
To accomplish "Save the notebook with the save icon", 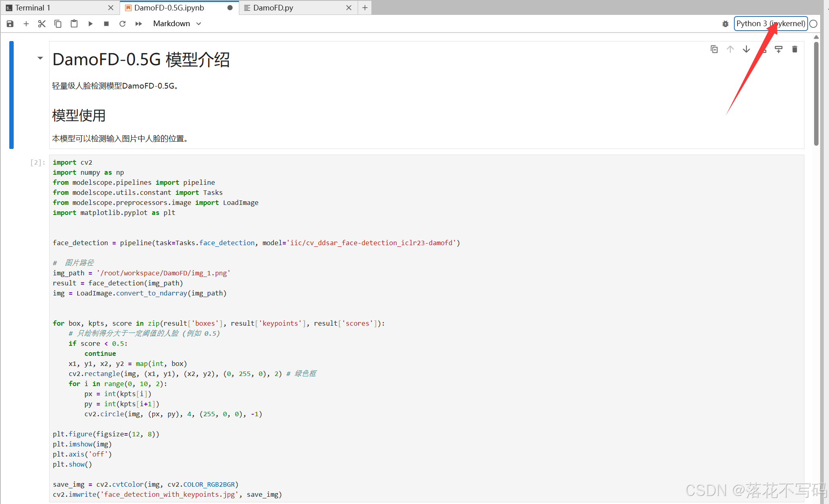I will [10, 24].
